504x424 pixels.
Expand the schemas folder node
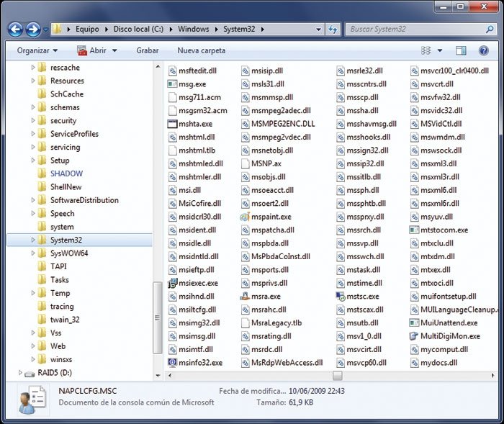(x=33, y=107)
